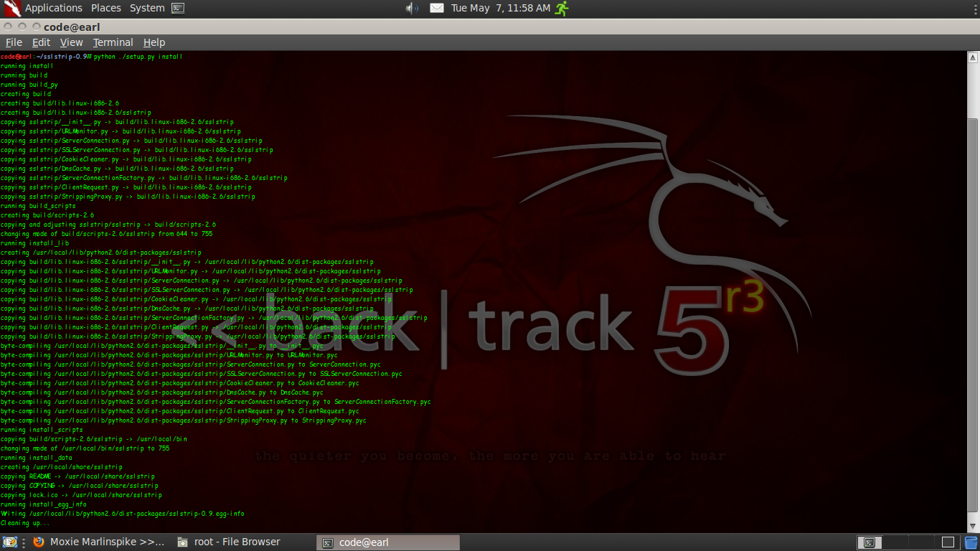Click byte-compiling line ending 'StrippingProxy.pyc'
Viewport: 980px width, 551px height.
click(x=183, y=420)
